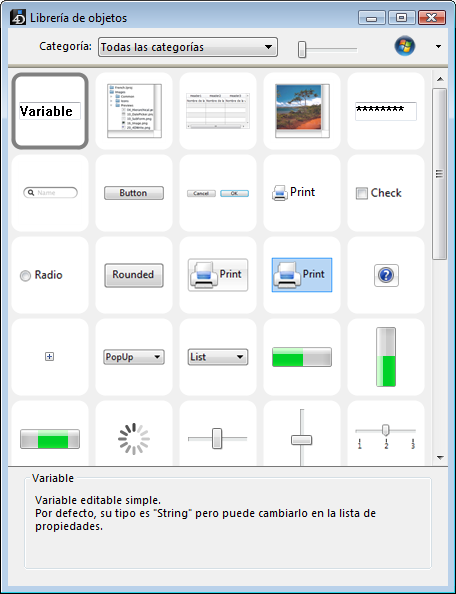
Task: Pick the spinning progress indicator object
Action: point(134,439)
